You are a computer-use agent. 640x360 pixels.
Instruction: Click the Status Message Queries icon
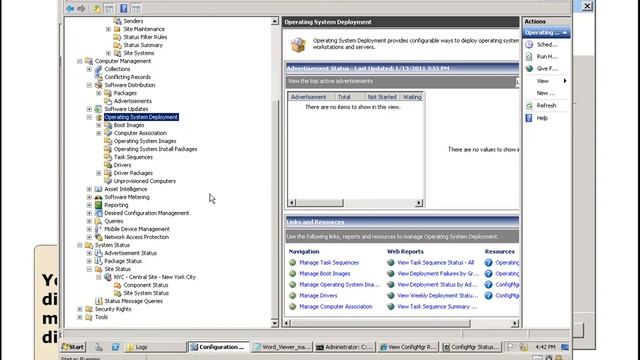98,301
